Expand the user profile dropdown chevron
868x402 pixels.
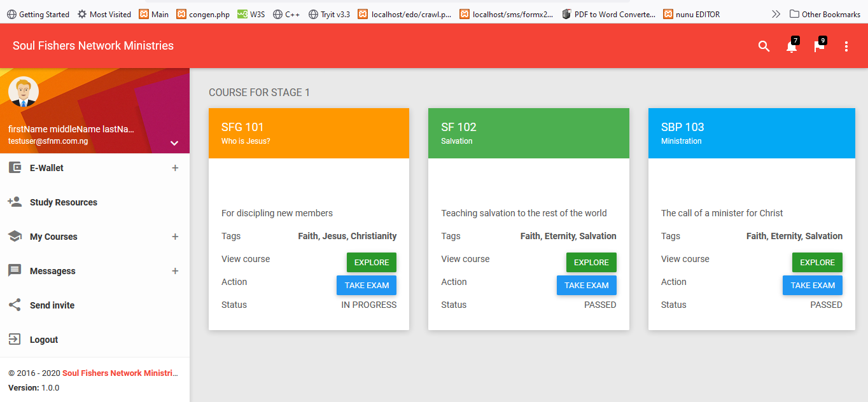click(174, 143)
